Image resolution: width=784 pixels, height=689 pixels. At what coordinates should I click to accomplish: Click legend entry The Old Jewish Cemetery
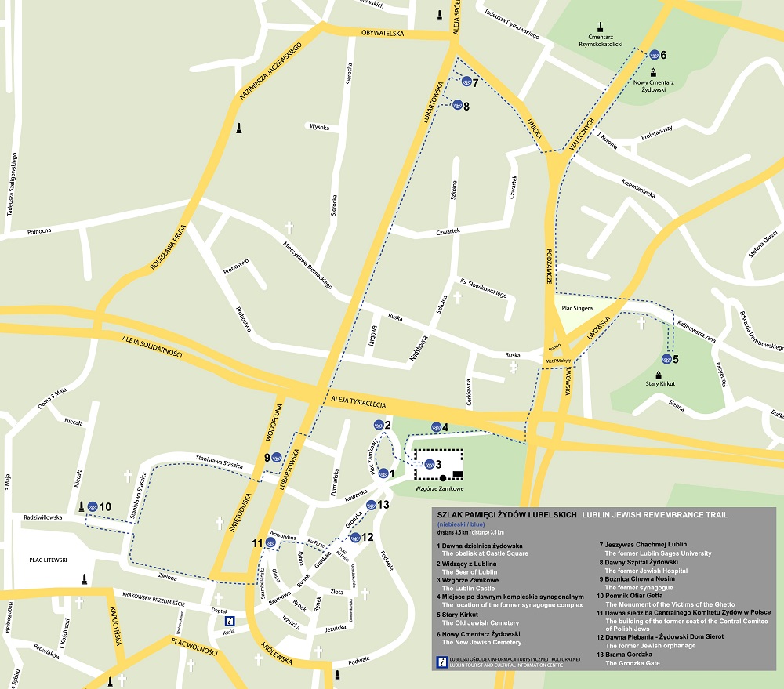point(481,622)
